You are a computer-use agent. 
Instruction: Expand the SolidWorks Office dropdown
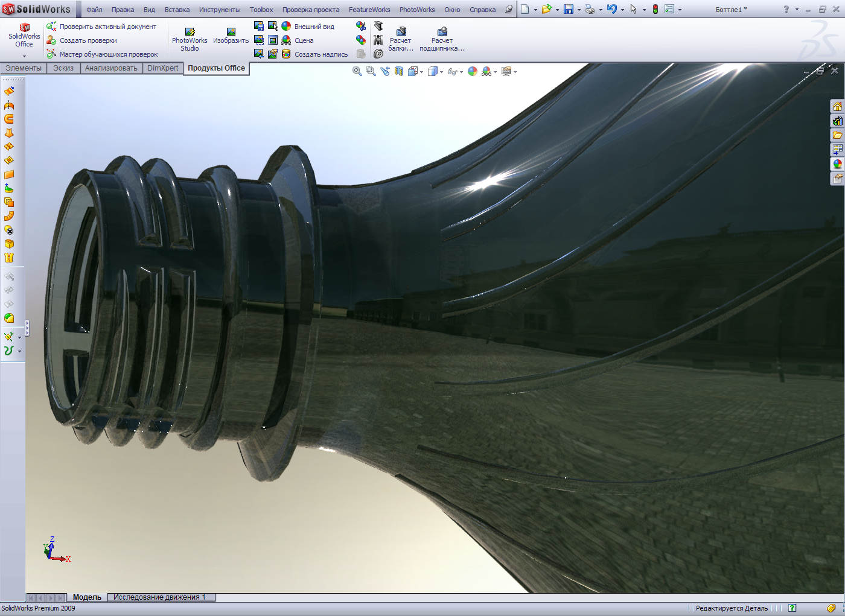pyautogui.click(x=24, y=57)
